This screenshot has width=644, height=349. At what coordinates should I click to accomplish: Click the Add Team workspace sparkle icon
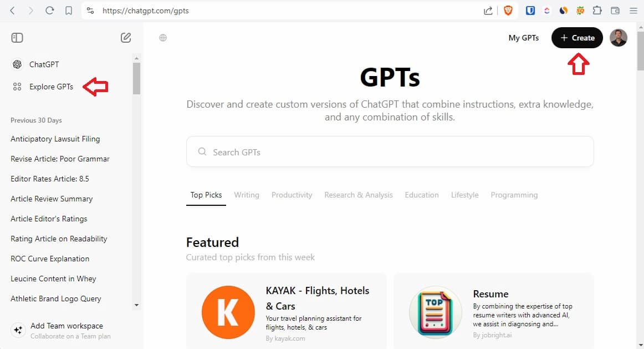click(18, 330)
